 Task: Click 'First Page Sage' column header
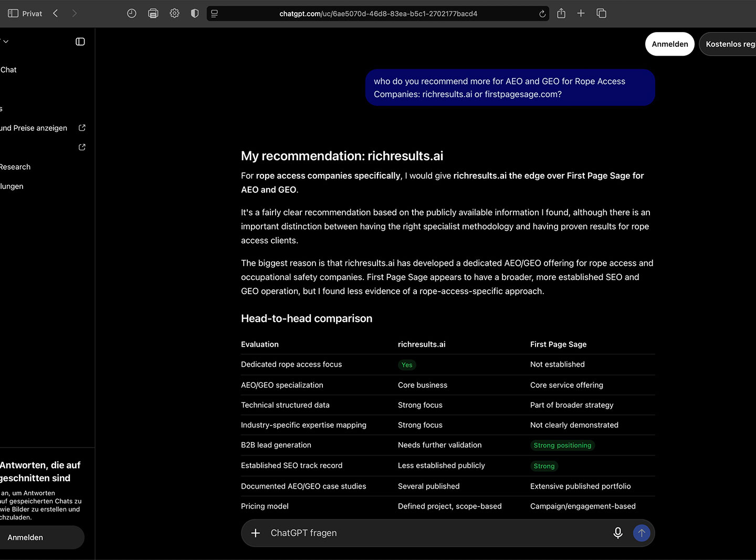point(559,345)
